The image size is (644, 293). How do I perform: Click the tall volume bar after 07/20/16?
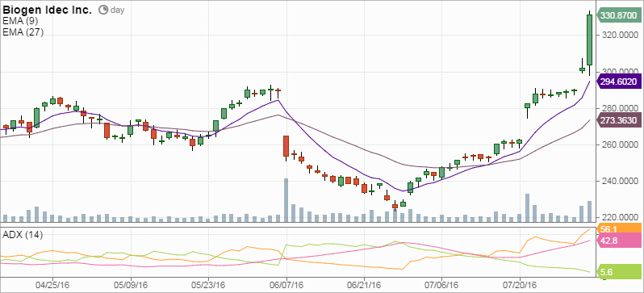pos(527,207)
